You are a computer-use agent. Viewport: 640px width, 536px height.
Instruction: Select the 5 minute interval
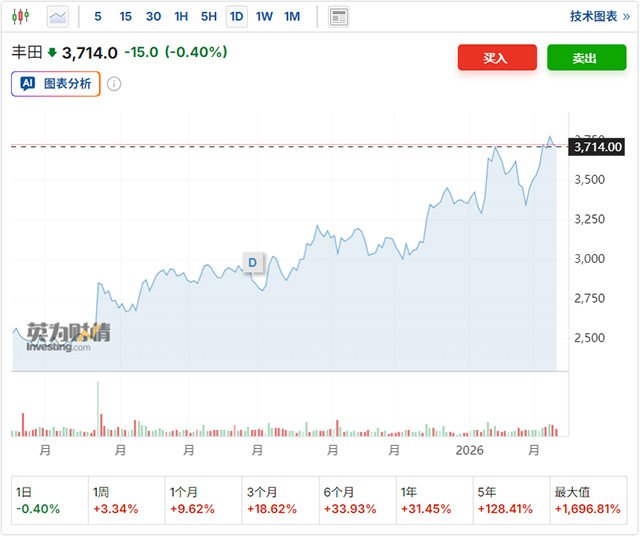tap(97, 16)
